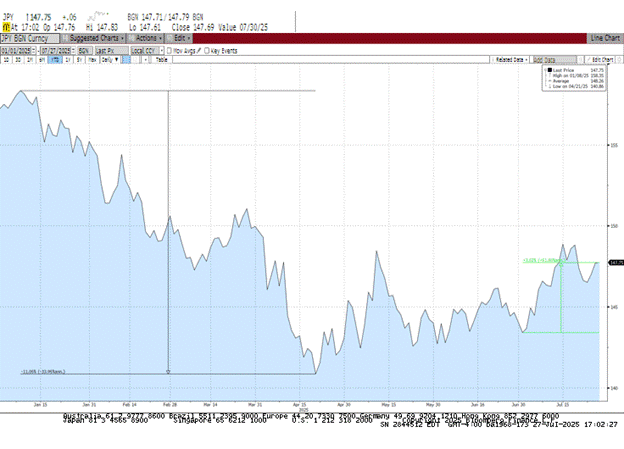
Task: Select the bar chart style icon before Table
Action: tap(135, 60)
